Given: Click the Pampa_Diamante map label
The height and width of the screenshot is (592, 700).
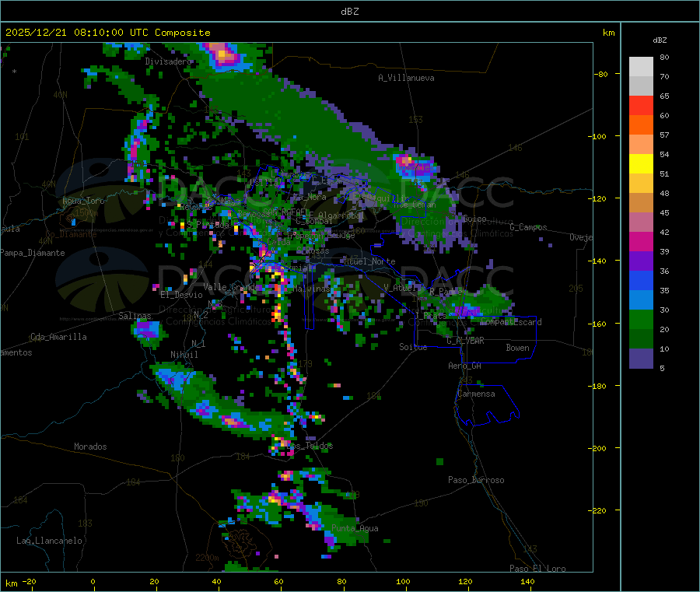Looking at the screenshot, I should (32, 253).
